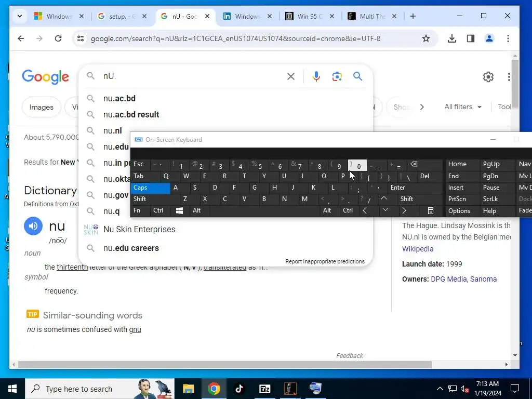Switch to the Windows tab with Microsoft logo

click(59, 16)
